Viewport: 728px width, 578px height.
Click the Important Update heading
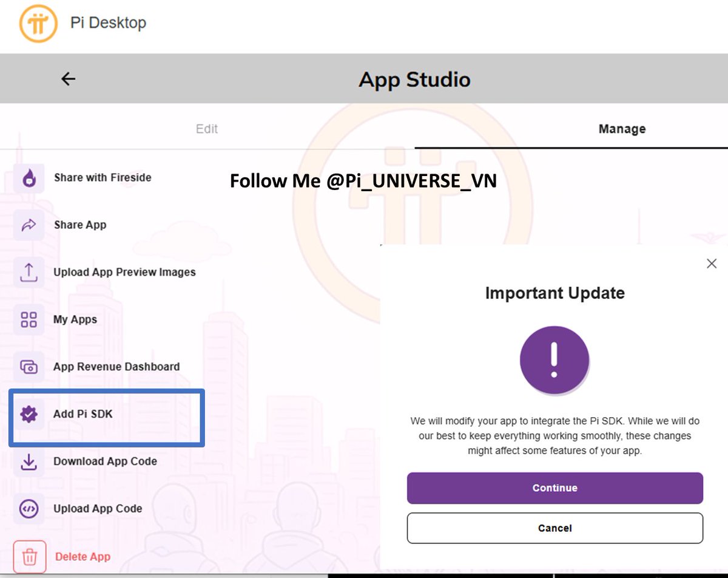click(x=555, y=293)
